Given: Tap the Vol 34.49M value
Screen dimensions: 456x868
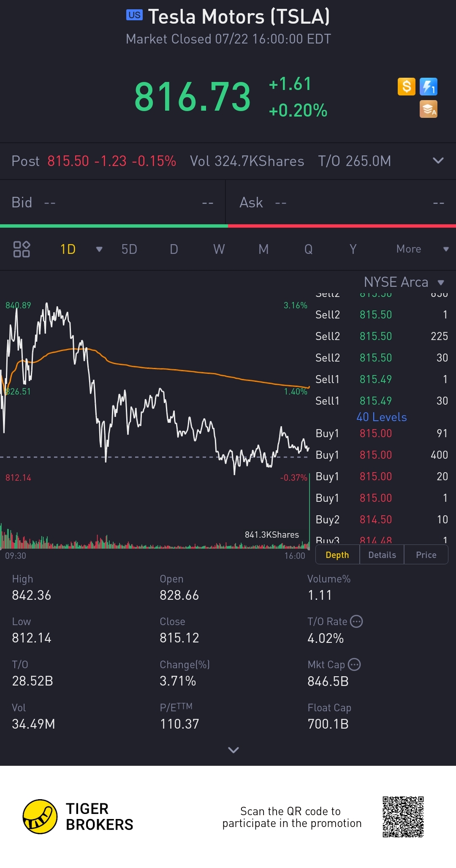Looking at the screenshot, I should [33, 724].
